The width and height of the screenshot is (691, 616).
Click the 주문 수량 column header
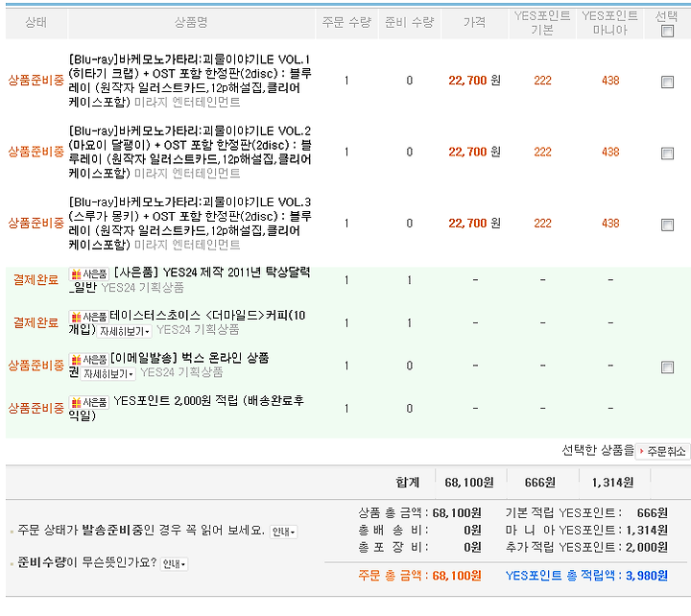pyautogui.click(x=346, y=22)
